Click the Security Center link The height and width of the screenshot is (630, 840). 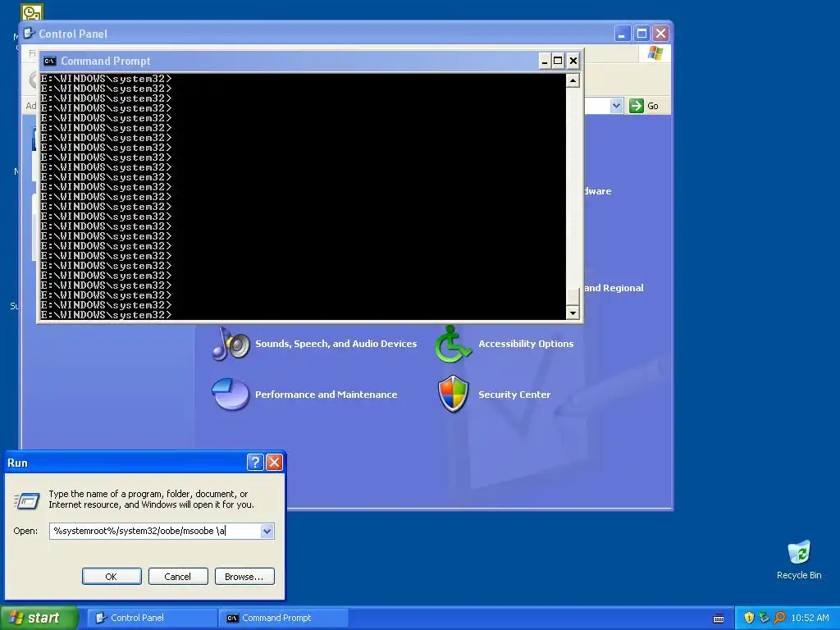pyautogui.click(x=514, y=395)
